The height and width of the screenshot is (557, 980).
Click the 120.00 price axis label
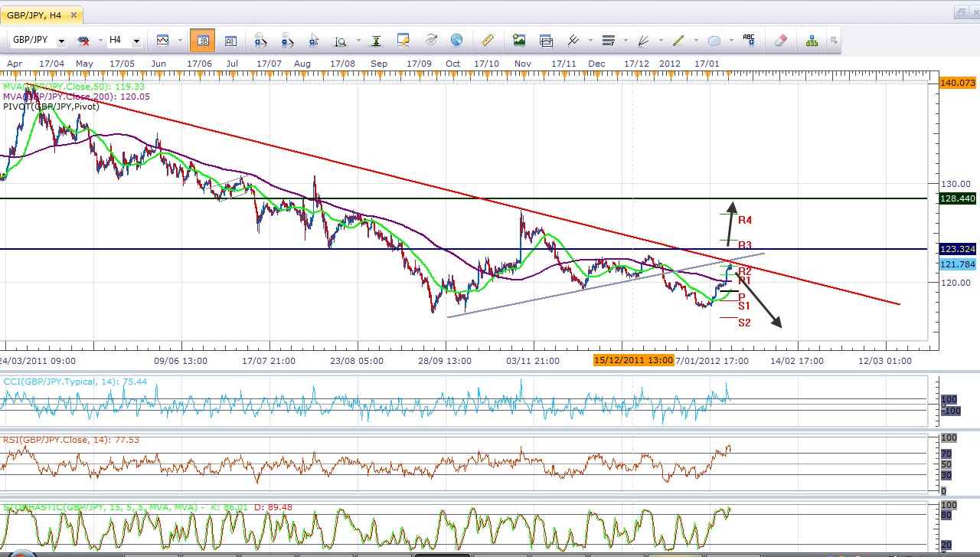[956, 283]
